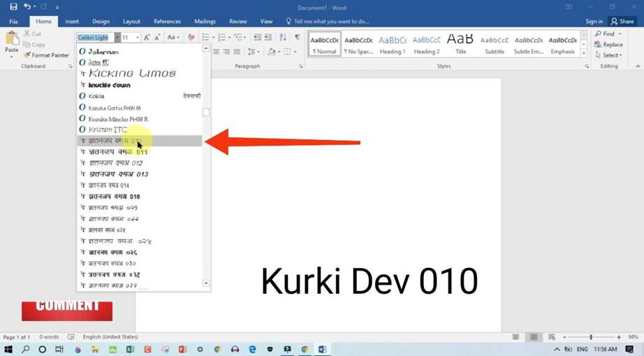
Task: Align text right
Action: (x=226, y=51)
